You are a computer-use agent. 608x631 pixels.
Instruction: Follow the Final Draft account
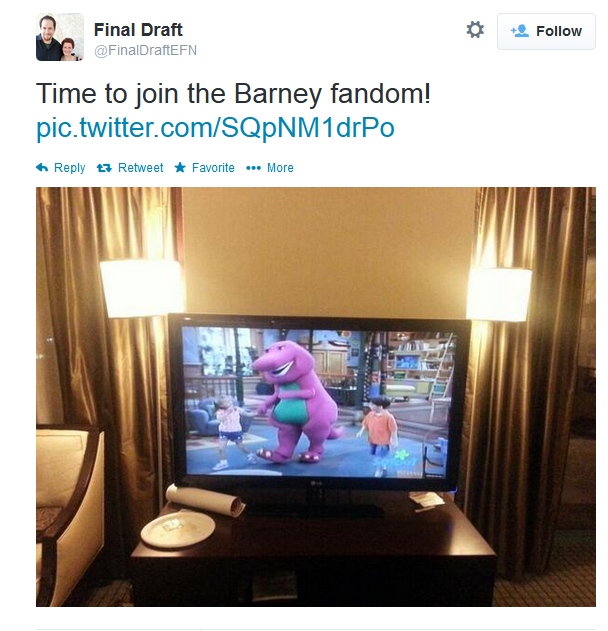pos(546,31)
